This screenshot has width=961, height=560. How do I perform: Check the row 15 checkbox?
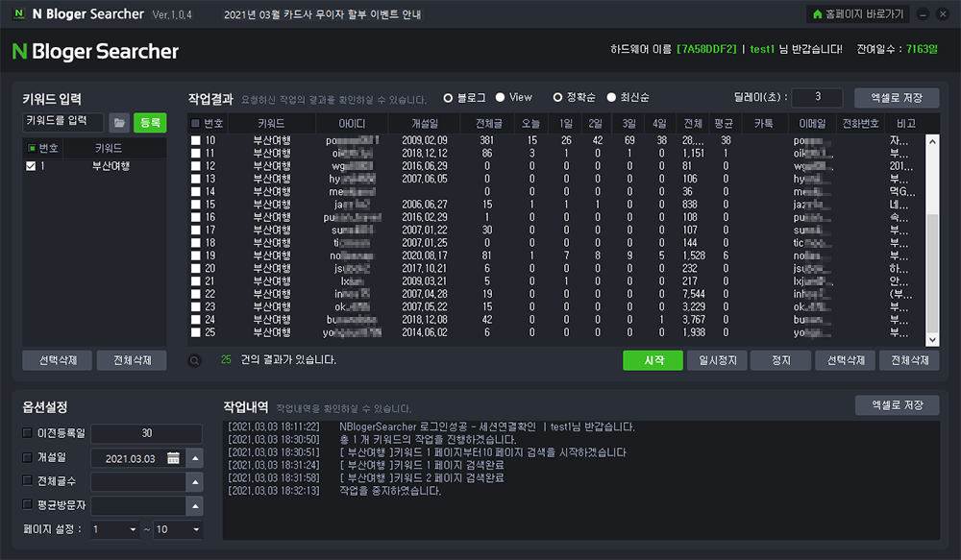pos(195,205)
